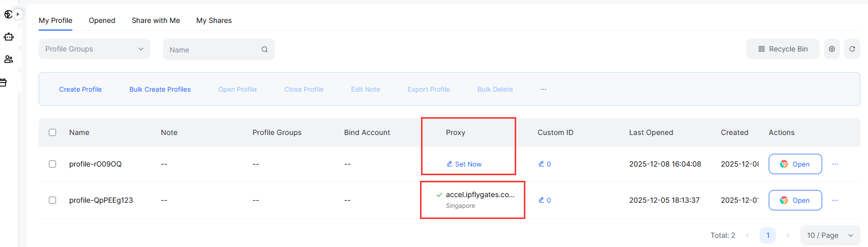Expand the toolbar's more options ellipsis
Viewport: 868px width, 247px height.
pyautogui.click(x=543, y=89)
